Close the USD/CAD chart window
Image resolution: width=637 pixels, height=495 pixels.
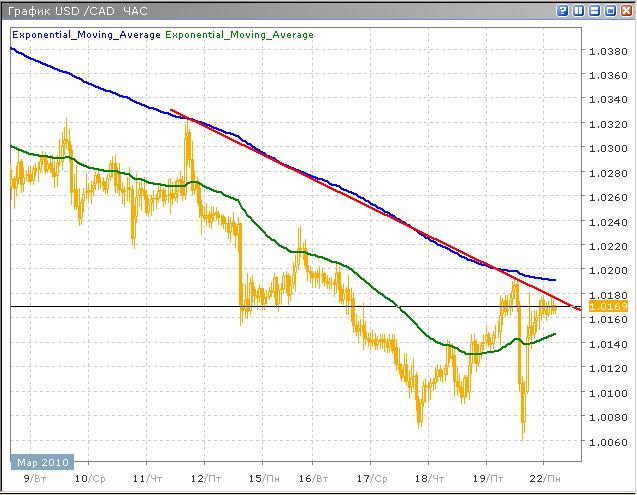tap(624, 10)
